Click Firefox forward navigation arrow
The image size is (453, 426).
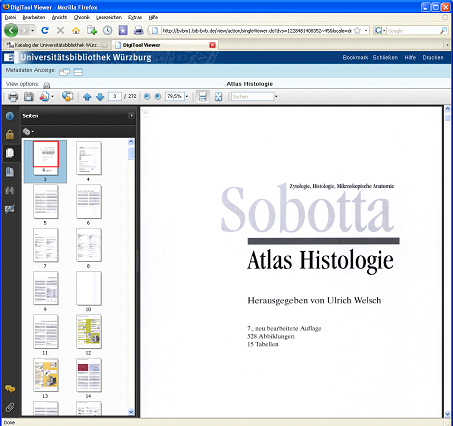click(24, 31)
